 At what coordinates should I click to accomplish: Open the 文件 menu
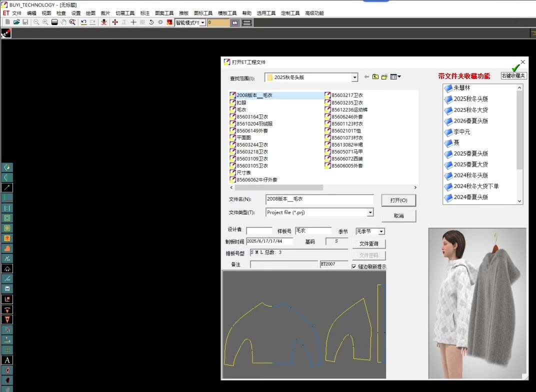pyautogui.click(x=17, y=13)
